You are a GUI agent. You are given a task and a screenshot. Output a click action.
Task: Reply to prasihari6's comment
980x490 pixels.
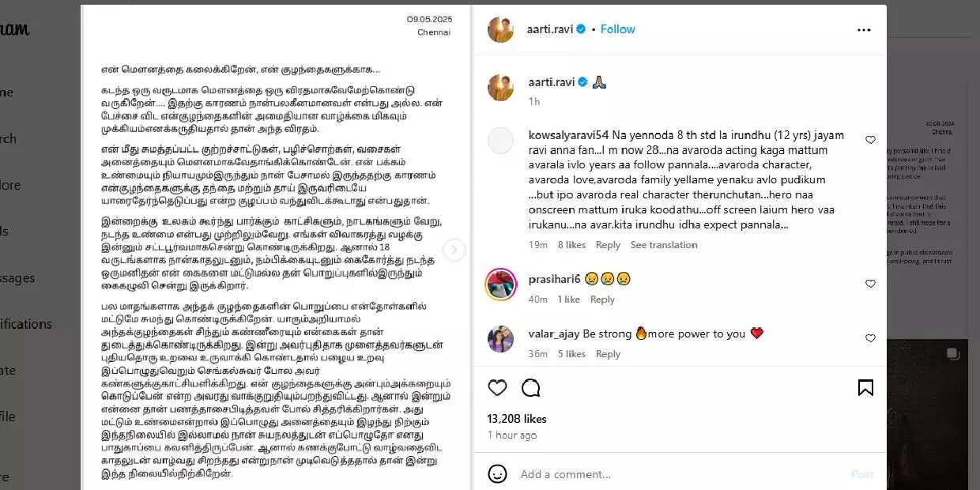point(602,300)
